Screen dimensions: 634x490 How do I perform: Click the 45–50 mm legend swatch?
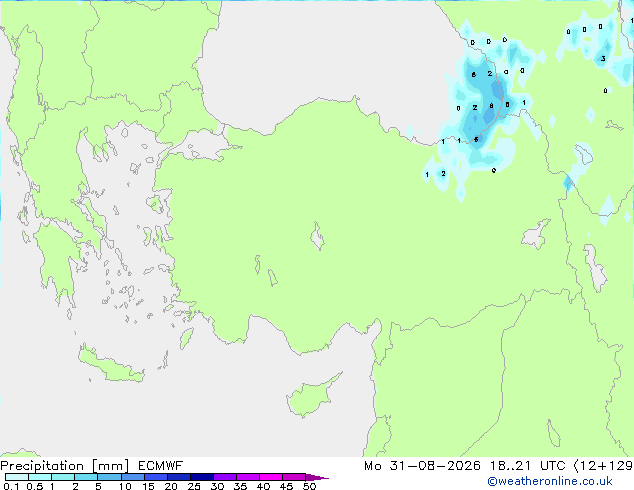(x=294, y=477)
